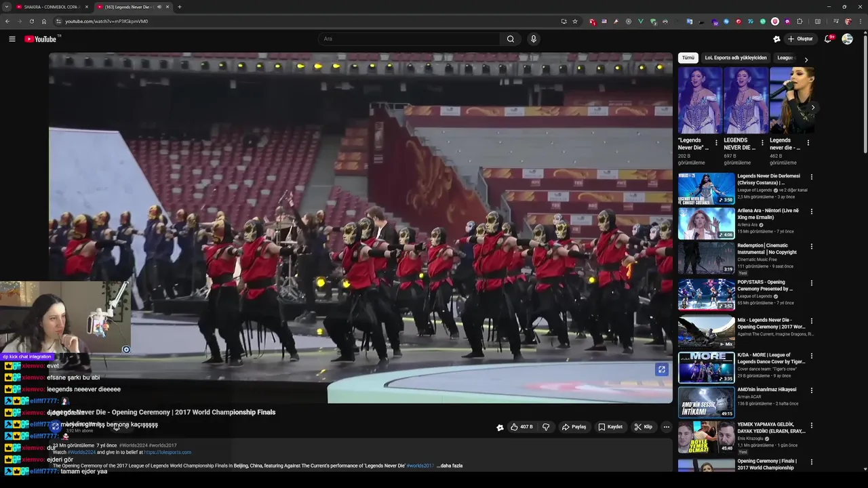This screenshot has height=488, width=868.
Task: Bookmark this page with star icon
Action: coord(575,21)
